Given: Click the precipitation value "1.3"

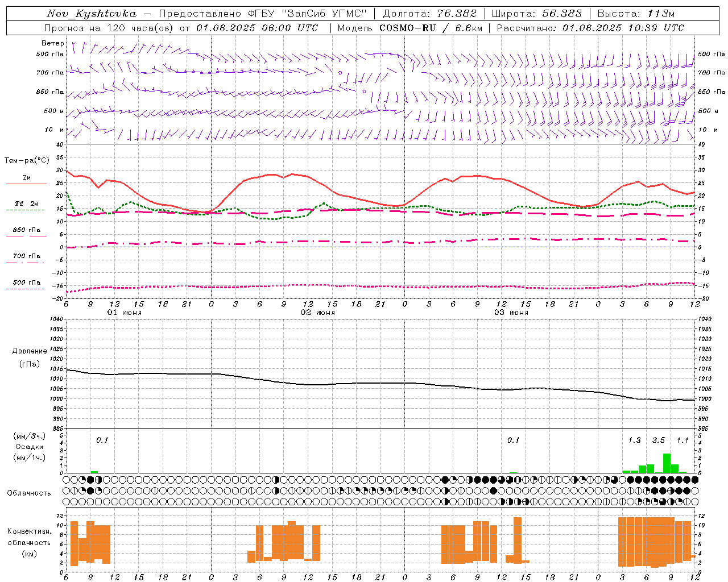Looking at the screenshot, I should point(634,440).
